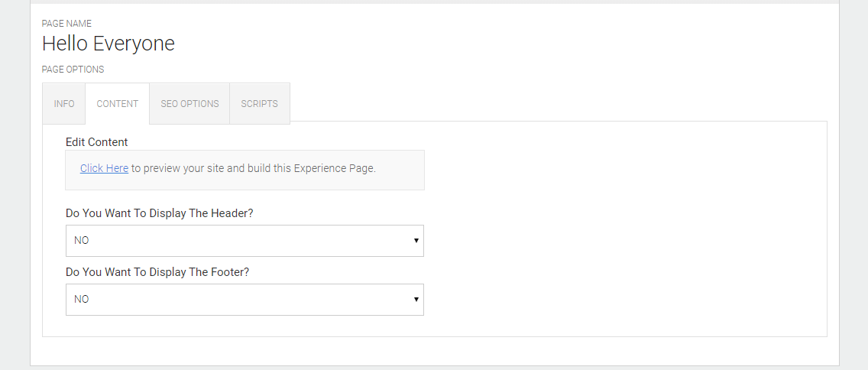The width and height of the screenshot is (868, 370).
Task: Click the header dropdown's arrow indicator
Action: click(416, 240)
